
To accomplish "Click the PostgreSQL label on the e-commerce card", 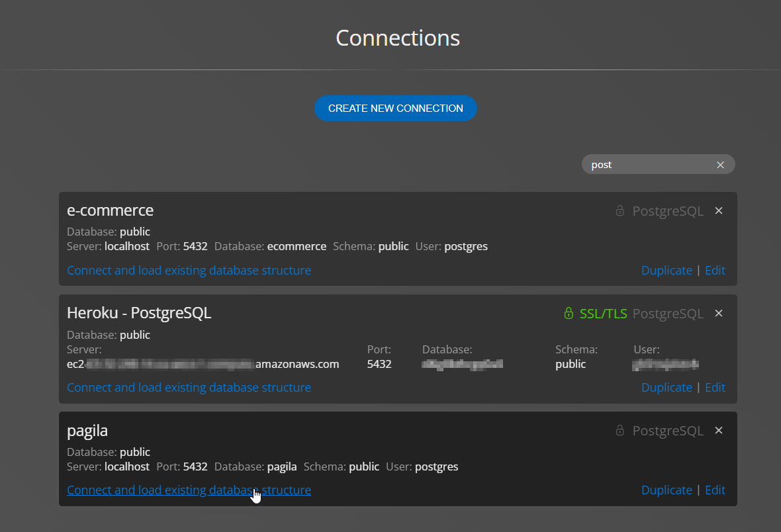I will 668,210.
